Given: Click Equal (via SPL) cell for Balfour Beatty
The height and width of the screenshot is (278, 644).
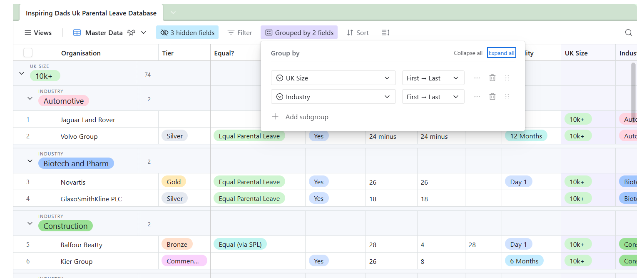Looking at the screenshot, I should point(240,244).
